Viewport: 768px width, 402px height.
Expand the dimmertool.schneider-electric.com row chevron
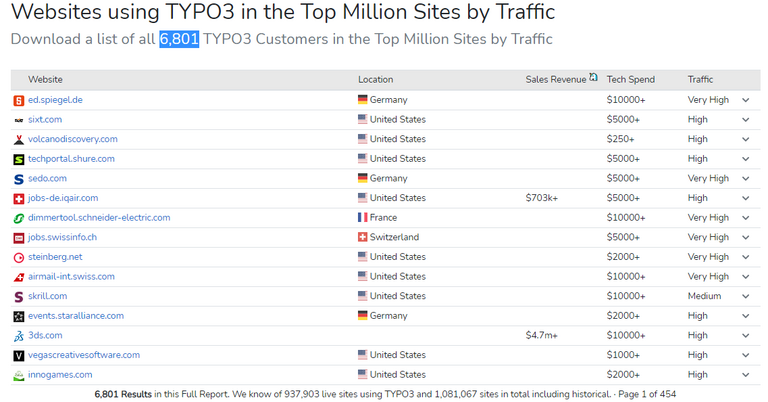point(745,217)
